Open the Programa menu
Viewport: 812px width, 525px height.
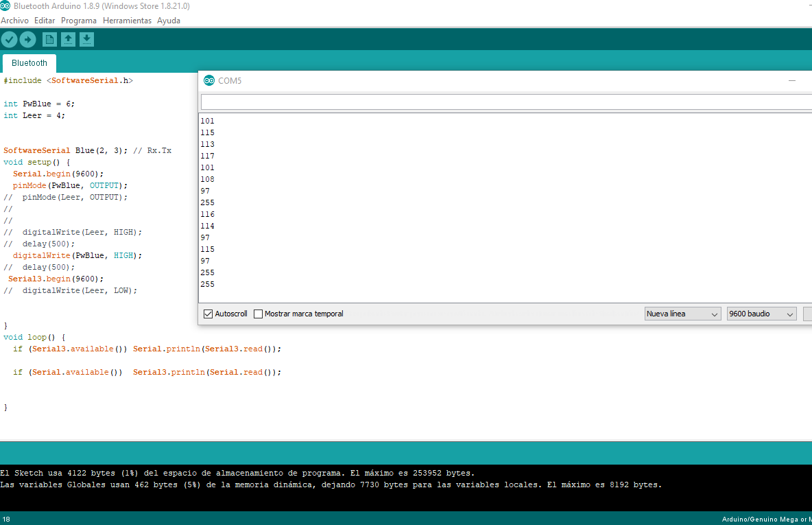[x=79, y=21]
